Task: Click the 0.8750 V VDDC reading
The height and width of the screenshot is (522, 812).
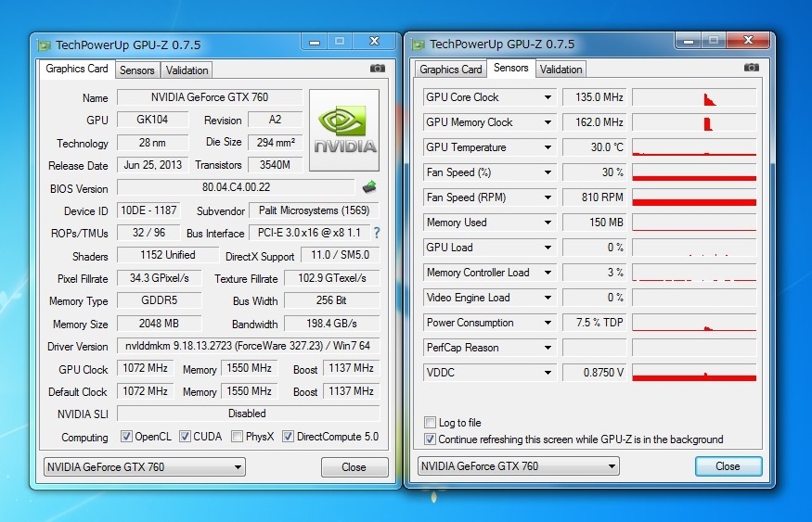Action: (595, 373)
